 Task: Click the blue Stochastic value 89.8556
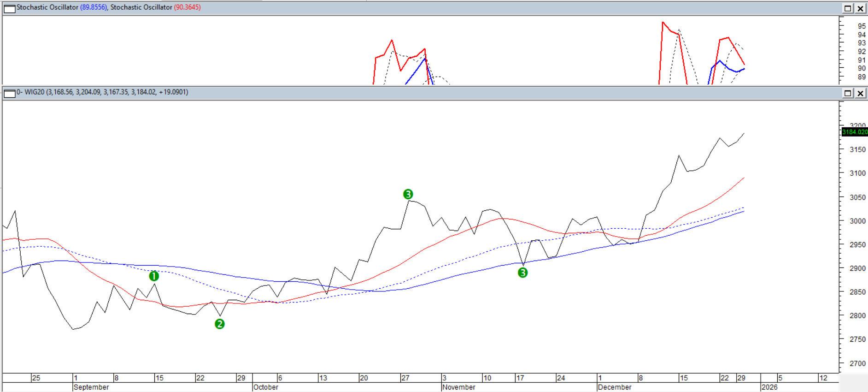[x=94, y=7]
